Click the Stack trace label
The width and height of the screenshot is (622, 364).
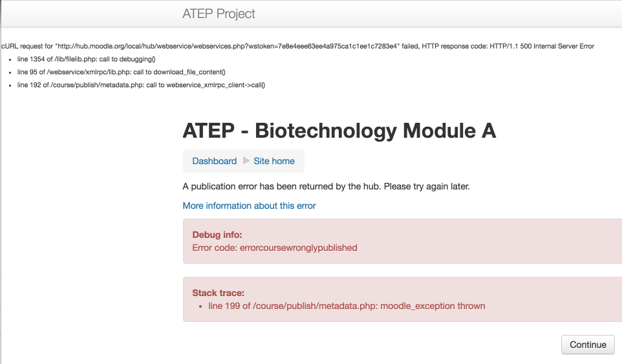(218, 293)
